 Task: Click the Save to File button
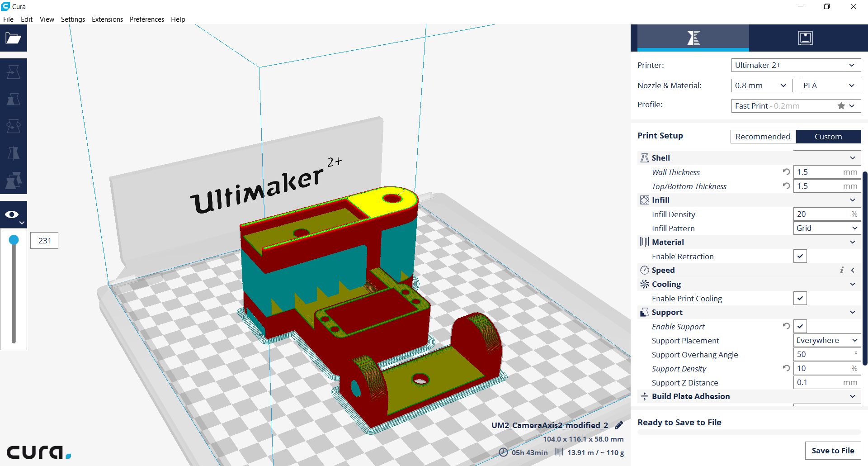833,451
